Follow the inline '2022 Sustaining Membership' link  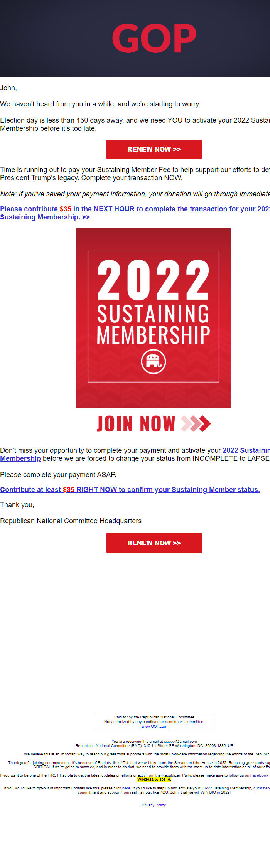pyautogui.click(x=245, y=450)
